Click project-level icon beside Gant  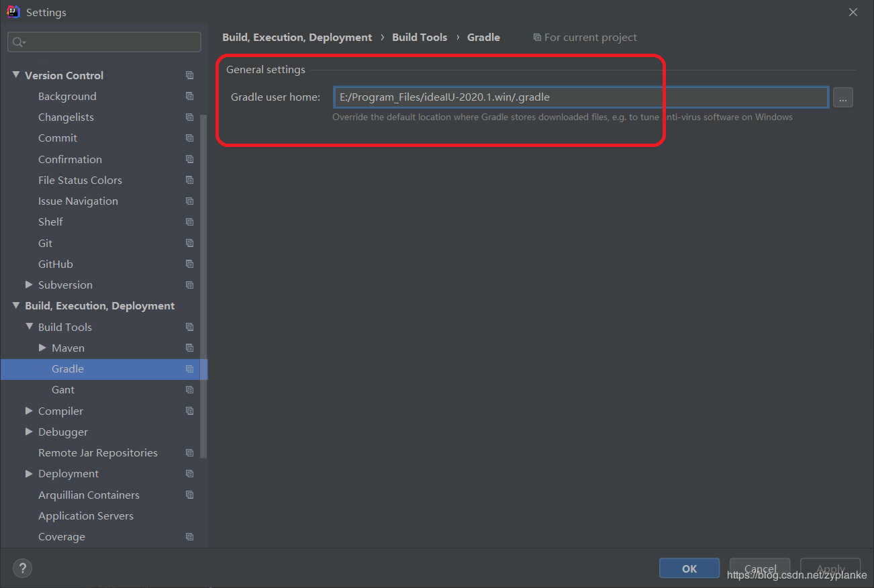pos(190,389)
